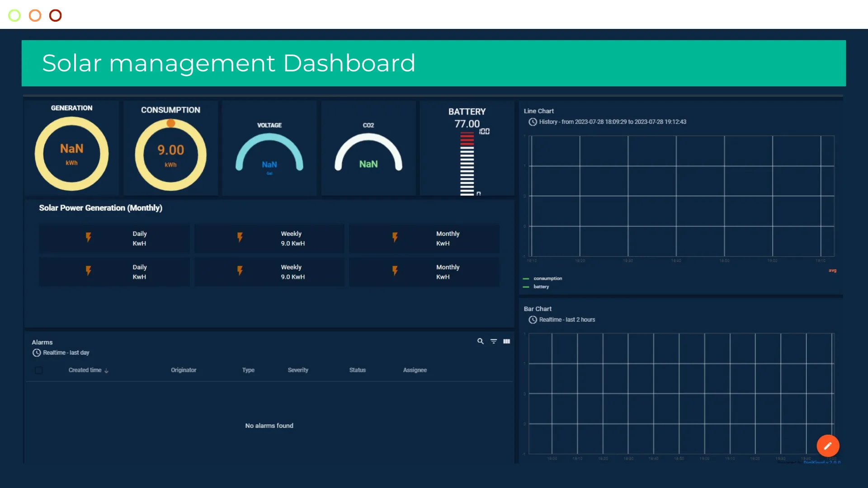Click the Alarms clock icon
The width and height of the screenshot is (868, 488).
click(x=37, y=352)
